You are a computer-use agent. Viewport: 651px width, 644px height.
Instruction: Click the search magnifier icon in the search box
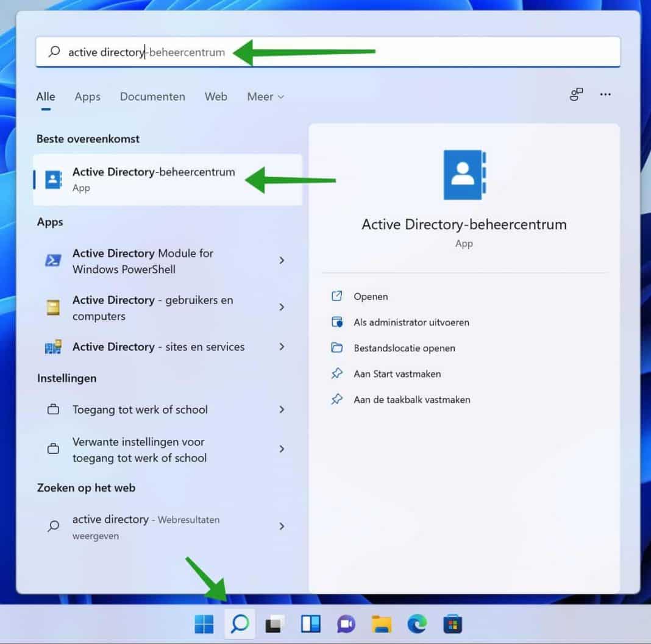(x=54, y=52)
